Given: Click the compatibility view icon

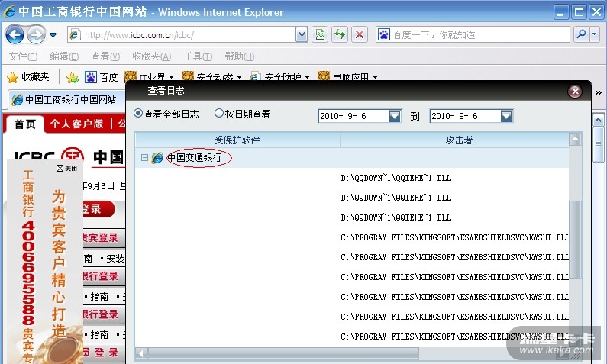Looking at the screenshot, I should click(x=320, y=35).
